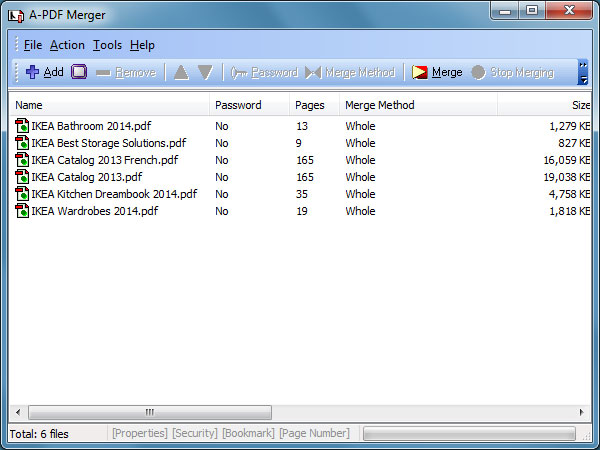The width and height of the screenshot is (600, 450).
Task: Click the blue plus Add icon
Action: pyautogui.click(x=33, y=72)
